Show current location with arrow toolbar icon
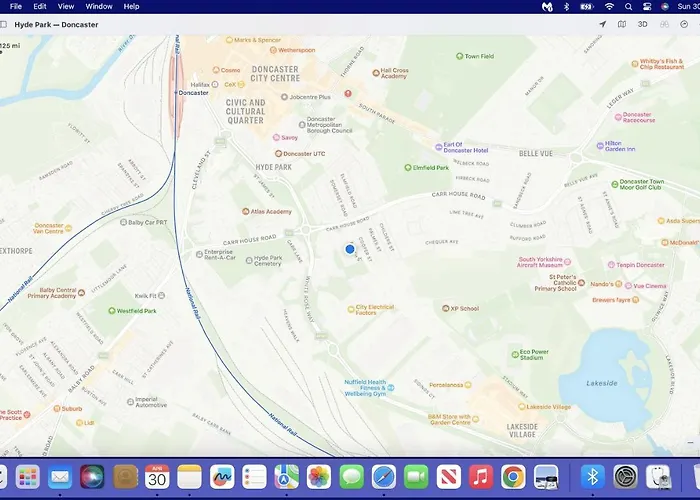 tap(602, 24)
